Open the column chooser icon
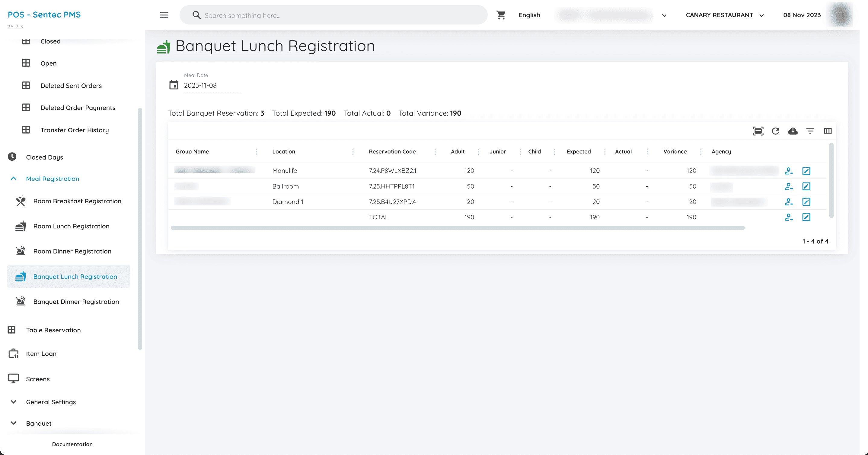Screen dimensions: 868x455 pos(828,131)
